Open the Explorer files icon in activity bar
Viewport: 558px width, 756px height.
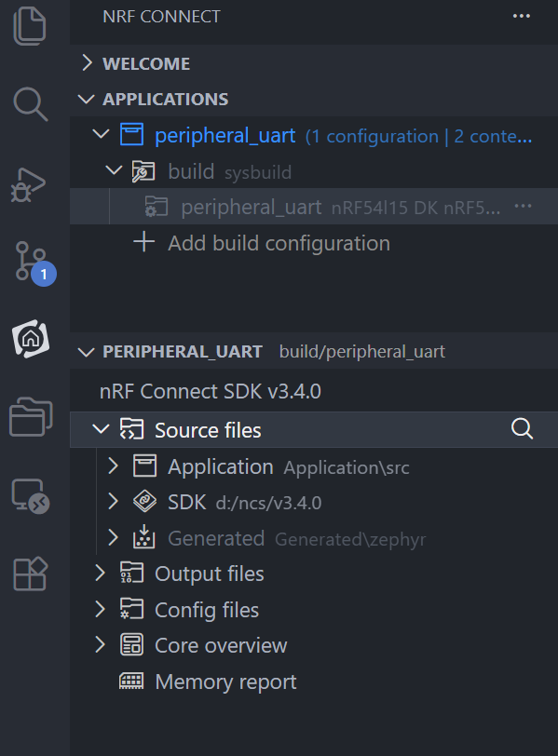click(x=30, y=26)
